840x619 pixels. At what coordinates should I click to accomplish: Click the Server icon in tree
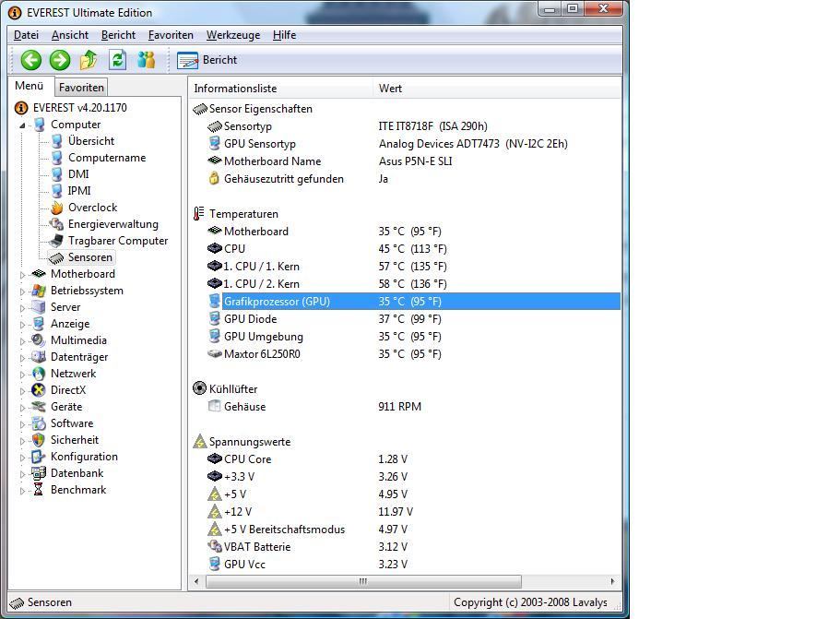(x=39, y=307)
